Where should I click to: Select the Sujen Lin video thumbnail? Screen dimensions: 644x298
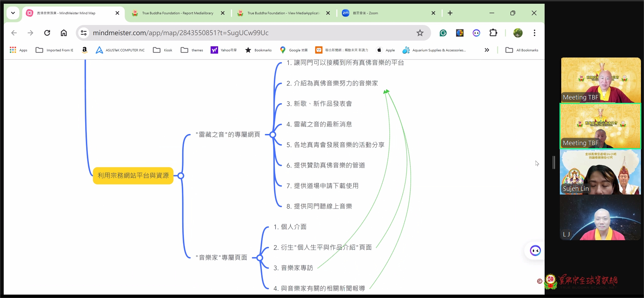click(x=600, y=172)
